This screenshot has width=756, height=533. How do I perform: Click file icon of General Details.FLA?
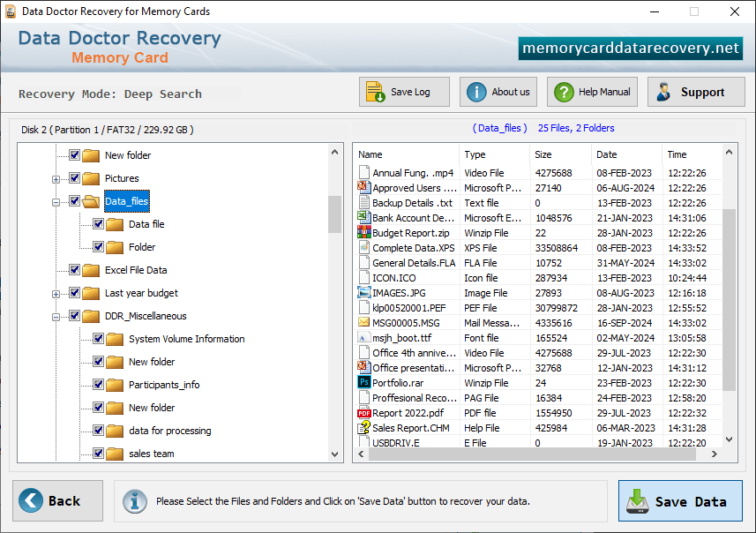tap(364, 262)
